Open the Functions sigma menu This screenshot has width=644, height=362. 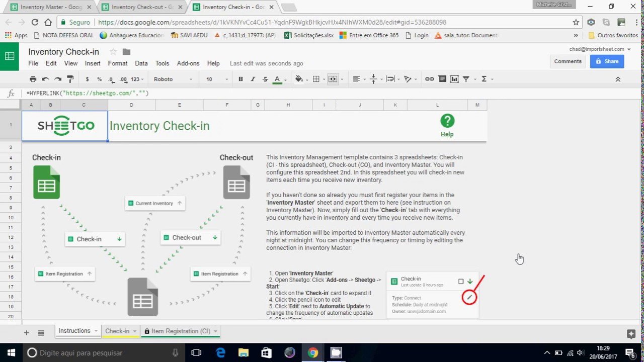[484, 79]
